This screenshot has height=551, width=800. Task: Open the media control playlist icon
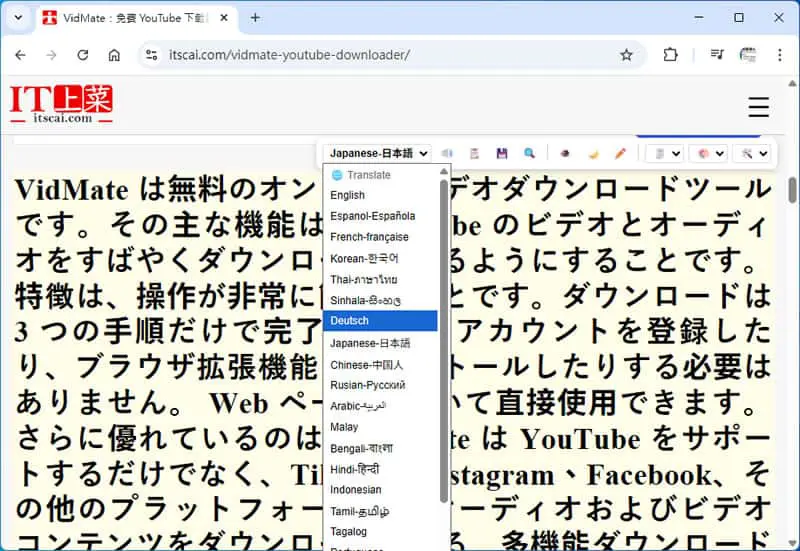coord(717,55)
